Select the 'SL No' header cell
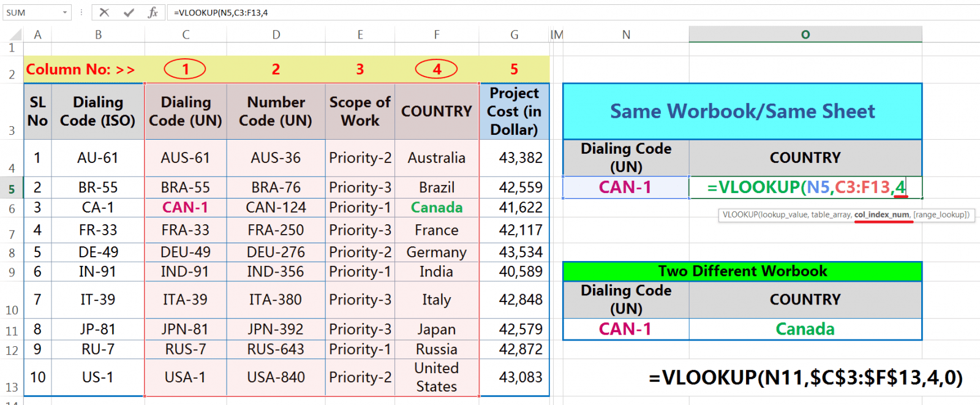 (37, 112)
